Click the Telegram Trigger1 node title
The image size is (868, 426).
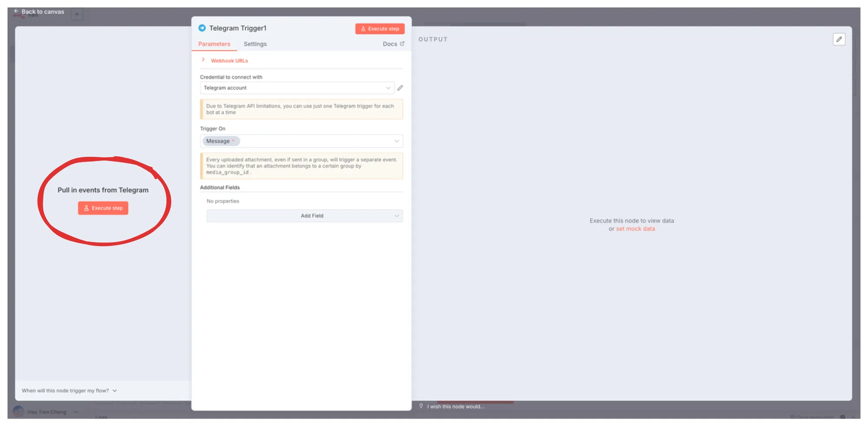click(238, 28)
